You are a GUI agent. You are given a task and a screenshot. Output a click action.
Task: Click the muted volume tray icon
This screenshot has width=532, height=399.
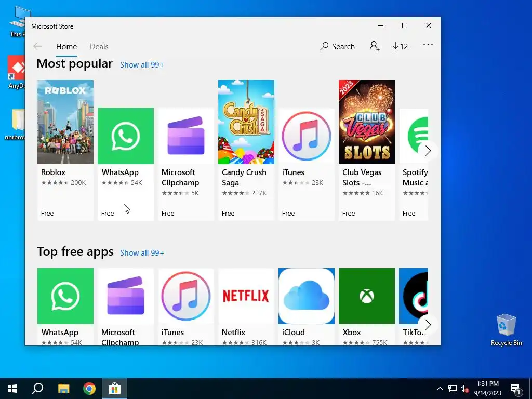[464, 389]
